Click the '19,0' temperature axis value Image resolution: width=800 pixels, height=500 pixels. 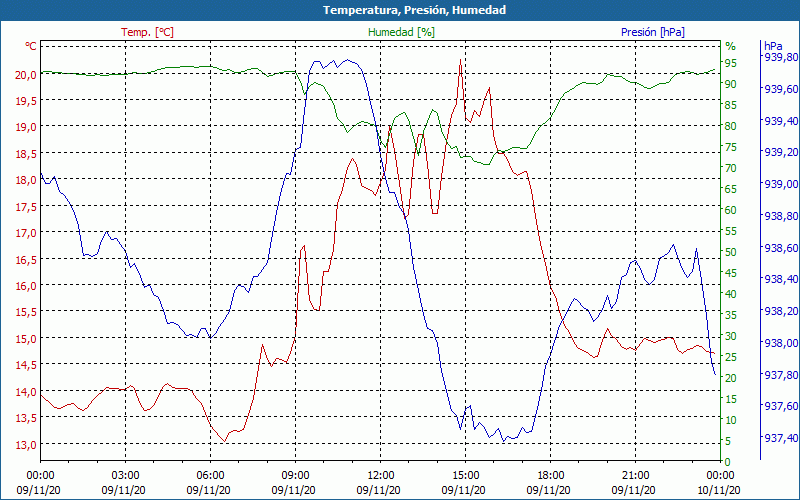(x=26, y=128)
